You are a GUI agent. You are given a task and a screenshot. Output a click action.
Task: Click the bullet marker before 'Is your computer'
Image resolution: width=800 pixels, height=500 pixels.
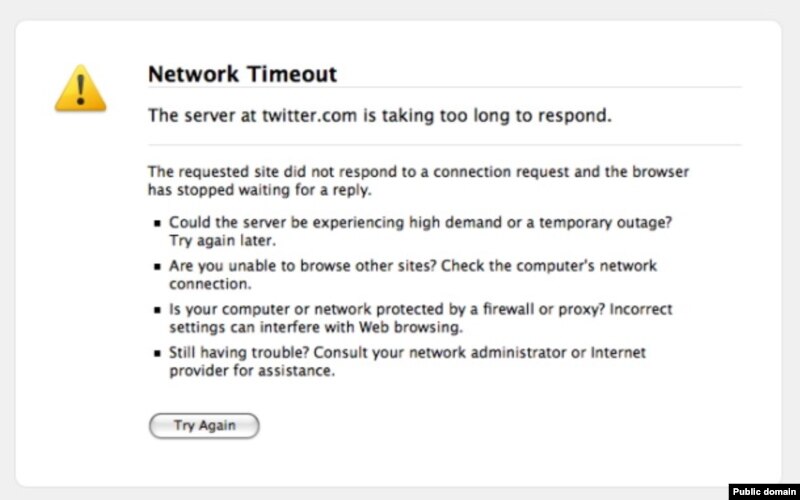point(156,311)
